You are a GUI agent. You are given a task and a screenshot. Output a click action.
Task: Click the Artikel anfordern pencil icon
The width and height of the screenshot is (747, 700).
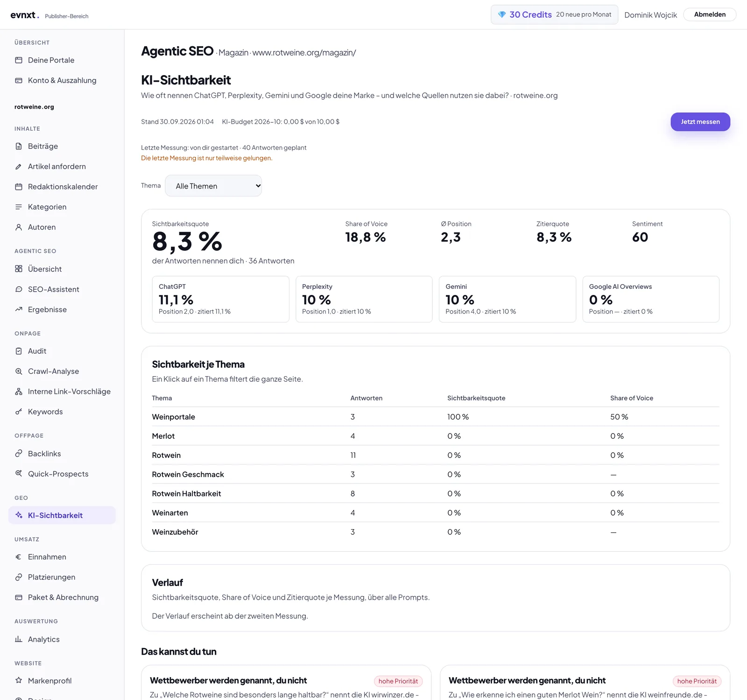pos(19,167)
